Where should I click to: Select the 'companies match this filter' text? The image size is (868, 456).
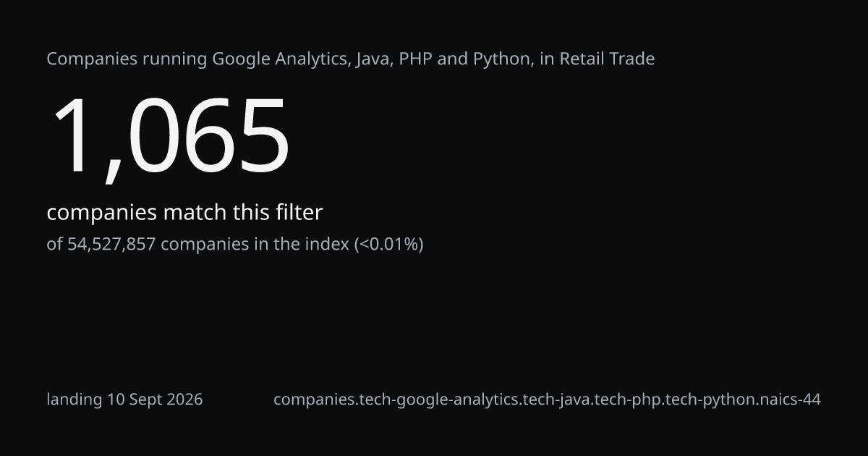click(x=184, y=213)
